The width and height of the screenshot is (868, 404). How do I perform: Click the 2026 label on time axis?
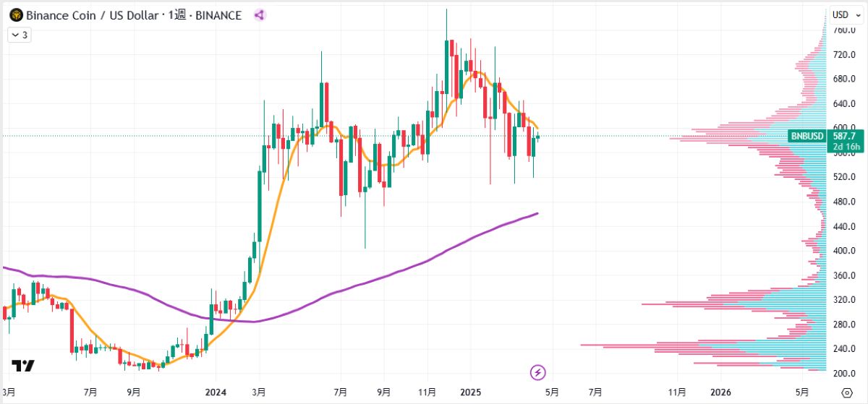(x=720, y=392)
